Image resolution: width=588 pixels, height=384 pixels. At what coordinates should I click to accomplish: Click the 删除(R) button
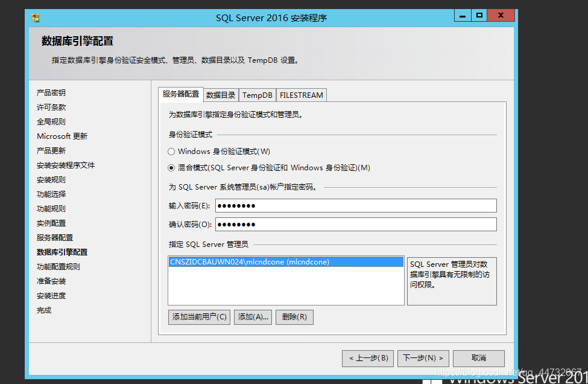294,317
